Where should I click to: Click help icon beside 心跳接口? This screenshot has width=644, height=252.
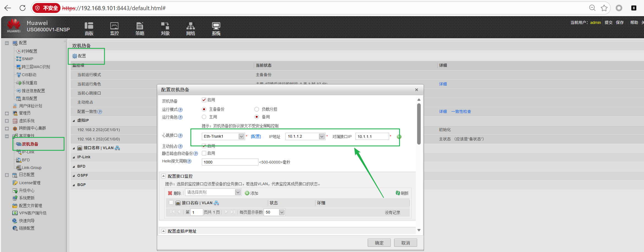[x=180, y=135]
